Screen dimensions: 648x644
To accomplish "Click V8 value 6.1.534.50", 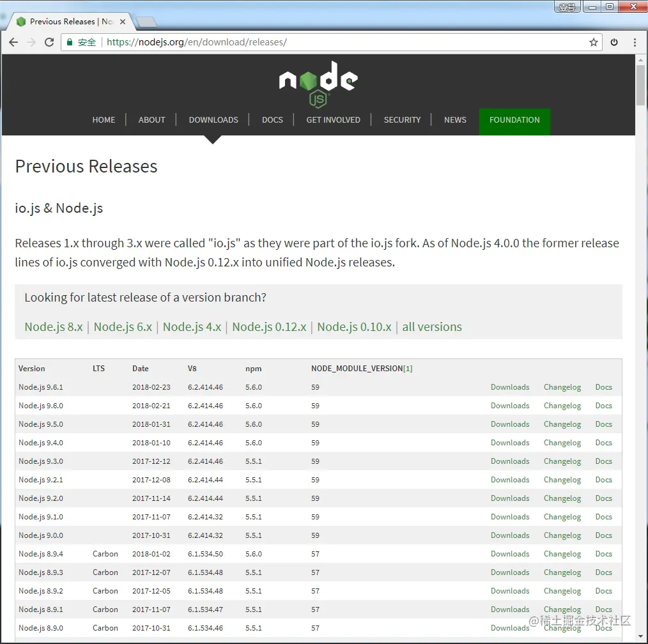I will pos(205,553).
